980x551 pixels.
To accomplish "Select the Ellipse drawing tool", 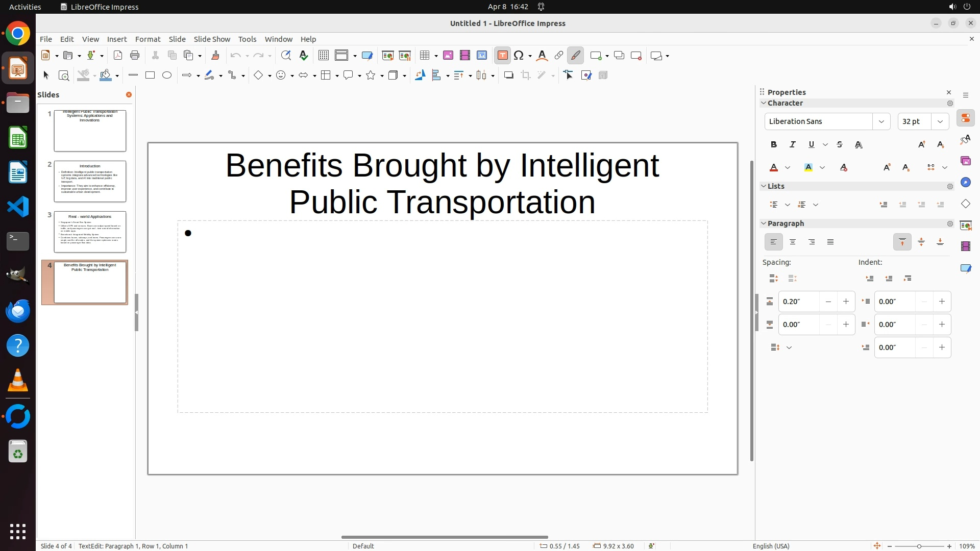I will coord(167,76).
